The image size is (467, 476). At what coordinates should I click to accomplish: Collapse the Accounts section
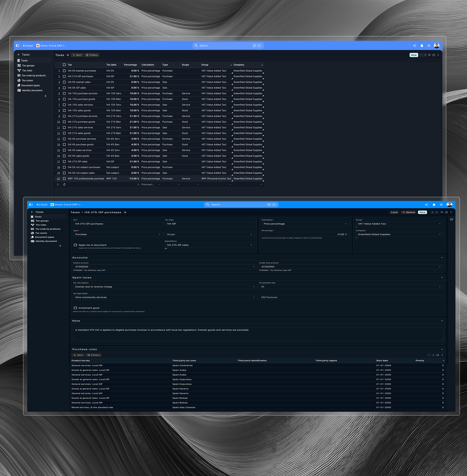[442, 258]
